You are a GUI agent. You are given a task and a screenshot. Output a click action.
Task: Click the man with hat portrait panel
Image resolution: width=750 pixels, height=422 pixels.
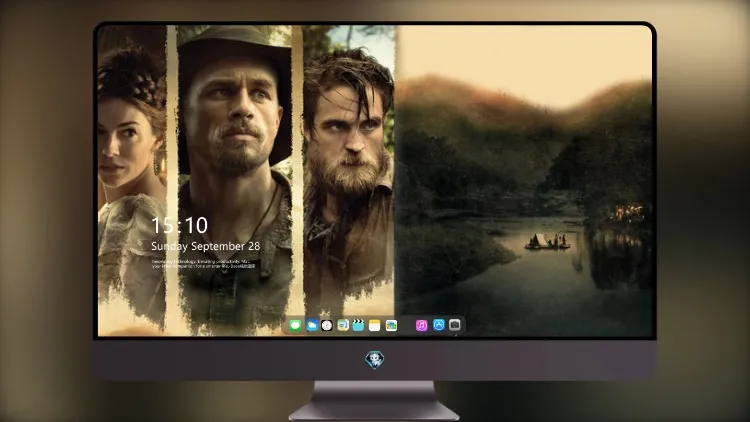[x=234, y=179]
